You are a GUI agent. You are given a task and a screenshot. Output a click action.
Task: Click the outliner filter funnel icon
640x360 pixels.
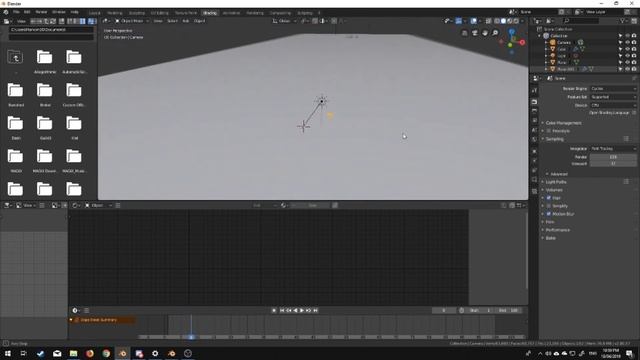(622, 20)
